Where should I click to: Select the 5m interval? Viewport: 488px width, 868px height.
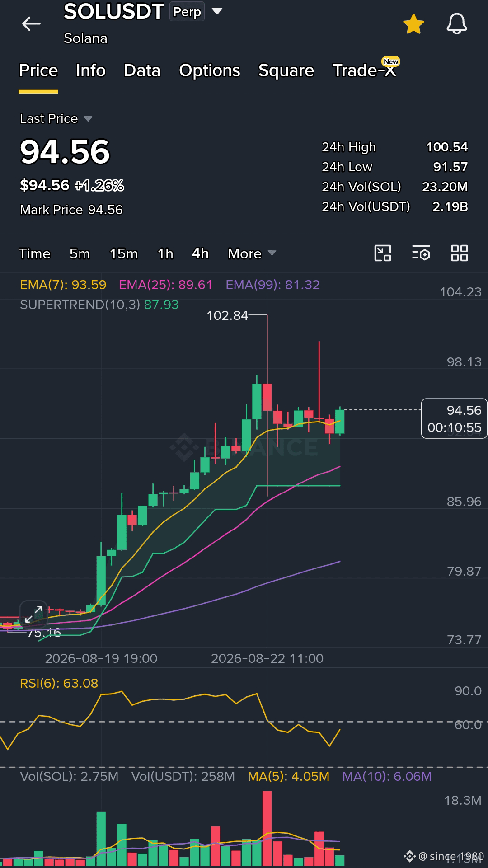point(80,254)
